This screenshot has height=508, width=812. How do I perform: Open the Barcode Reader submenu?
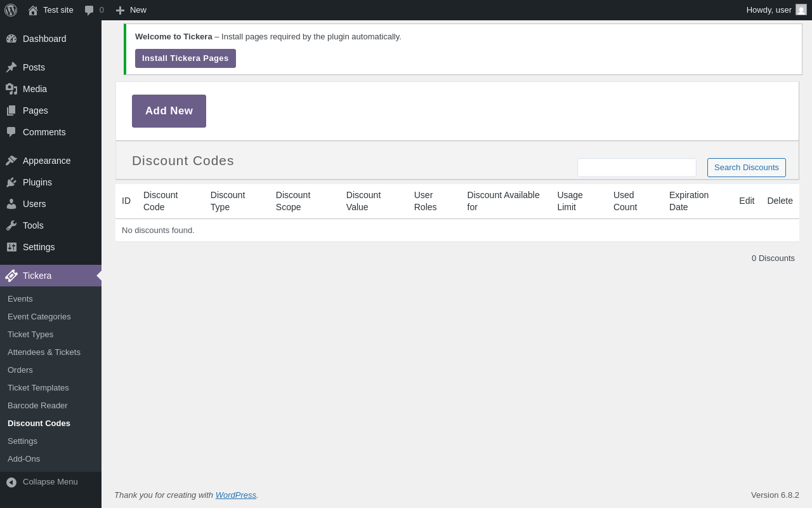click(x=37, y=406)
